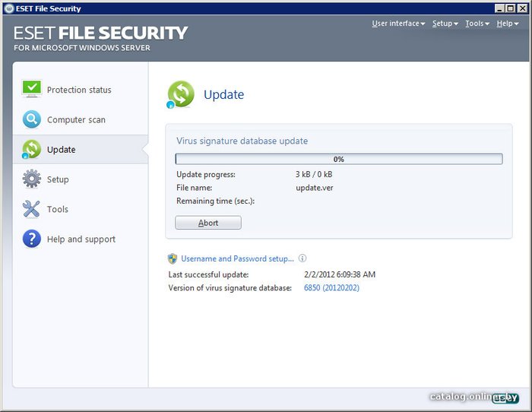Open the User interface dropdown menu
This screenshot has width=532, height=412.
click(398, 24)
